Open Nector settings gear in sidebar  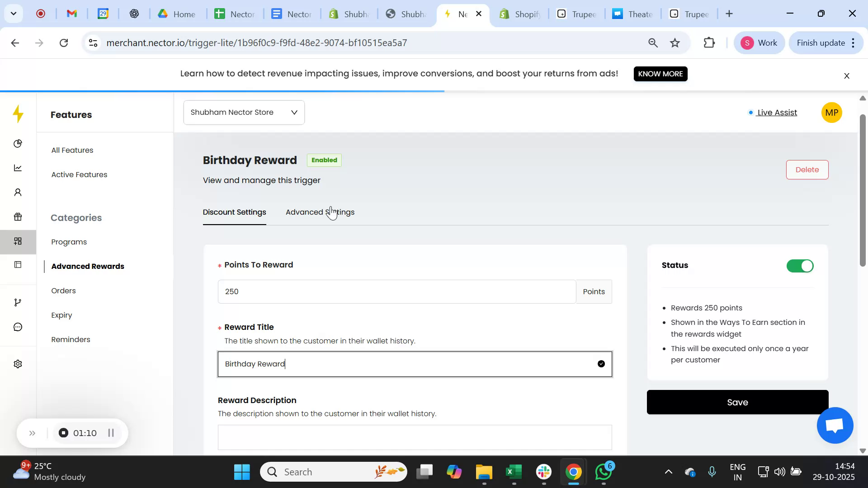point(18,364)
